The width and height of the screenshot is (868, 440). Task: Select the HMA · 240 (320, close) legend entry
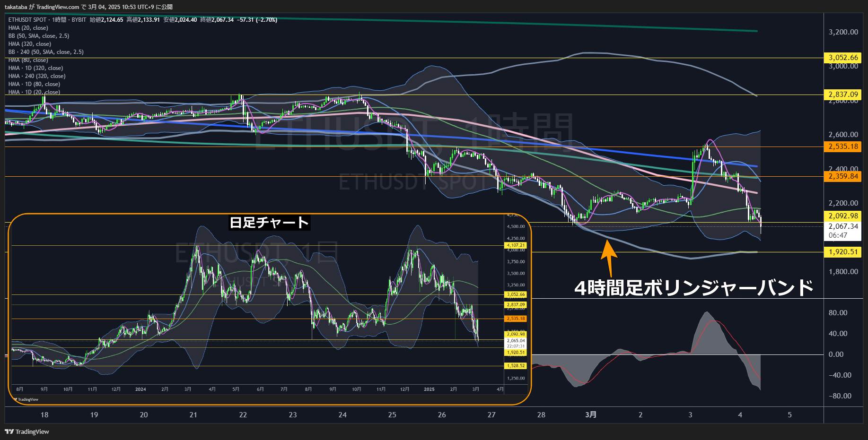[37, 76]
